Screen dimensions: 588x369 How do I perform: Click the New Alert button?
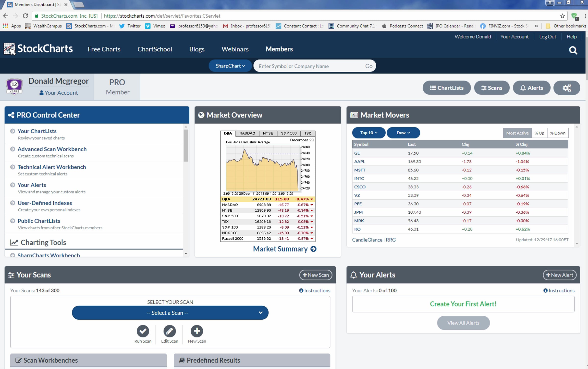pyautogui.click(x=560, y=275)
